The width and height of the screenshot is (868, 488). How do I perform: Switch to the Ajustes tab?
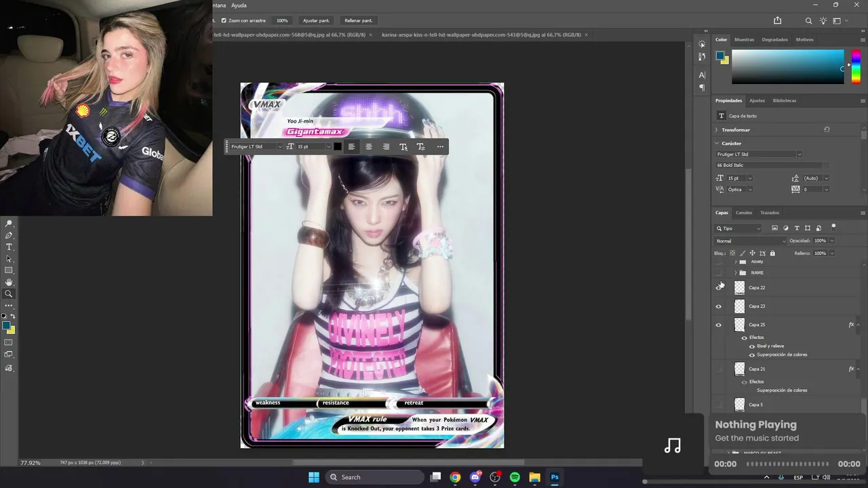pyautogui.click(x=757, y=100)
